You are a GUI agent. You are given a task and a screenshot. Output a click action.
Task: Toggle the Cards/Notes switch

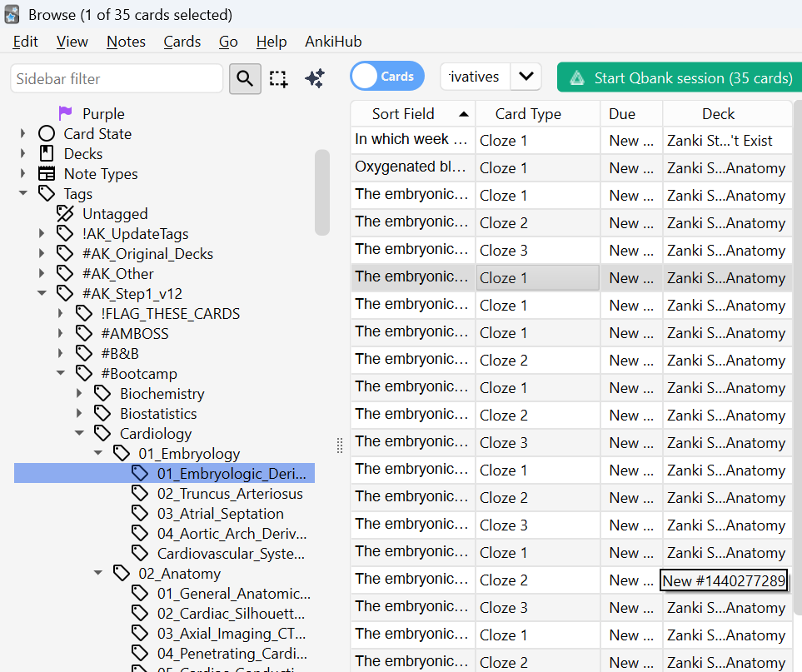coord(386,77)
